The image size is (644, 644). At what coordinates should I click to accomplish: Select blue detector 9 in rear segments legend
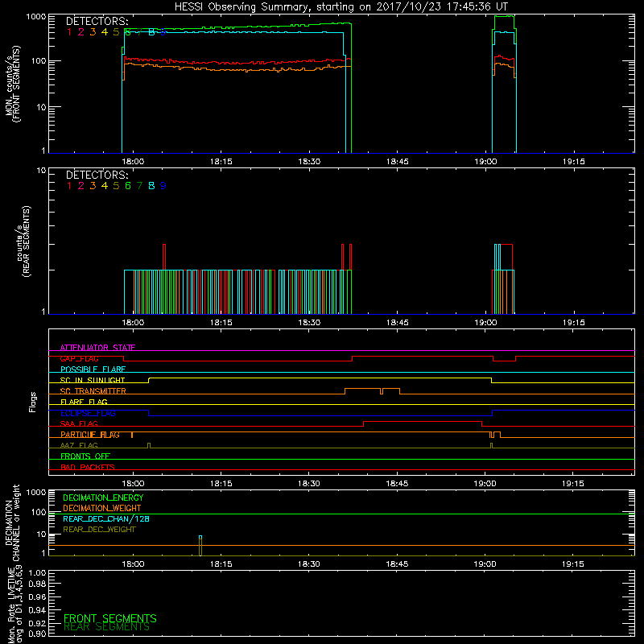point(163,186)
